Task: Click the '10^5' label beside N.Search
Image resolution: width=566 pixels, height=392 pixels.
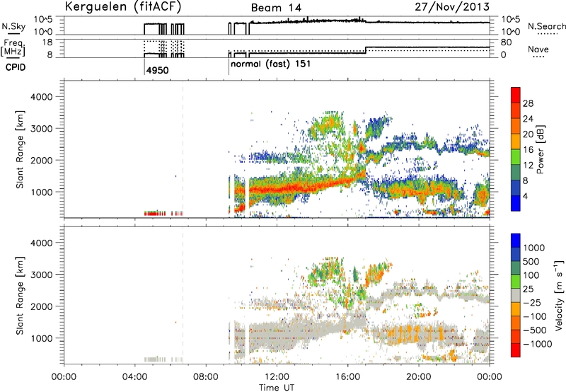Action: (511, 20)
